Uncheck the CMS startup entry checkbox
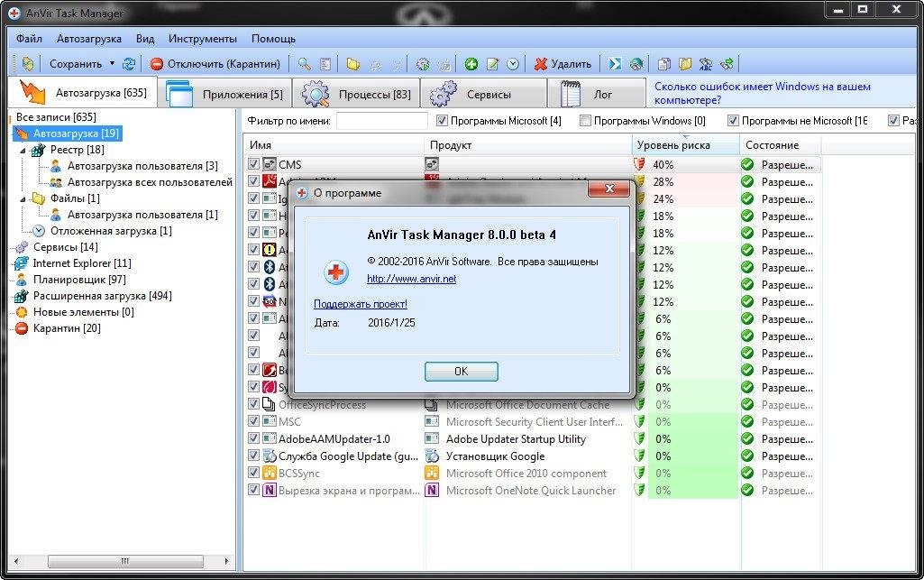The height and width of the screenshot is (580, 924). [x=253, y=164]
